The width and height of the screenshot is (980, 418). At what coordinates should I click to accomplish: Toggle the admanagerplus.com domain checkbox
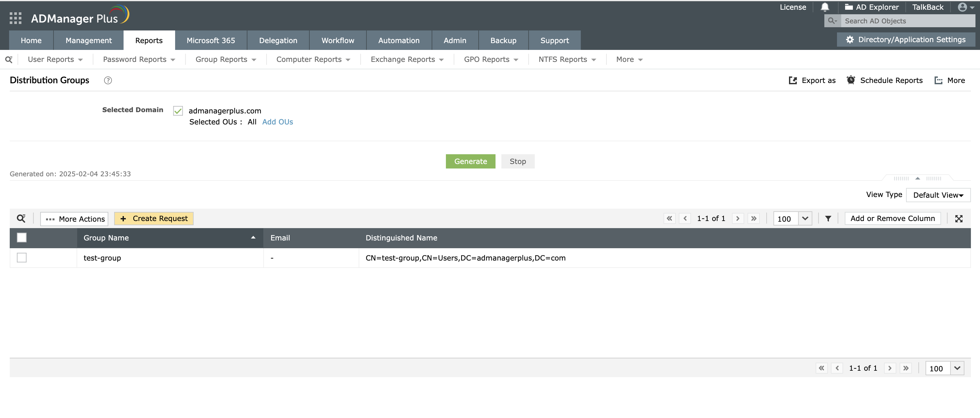[178, 111]
